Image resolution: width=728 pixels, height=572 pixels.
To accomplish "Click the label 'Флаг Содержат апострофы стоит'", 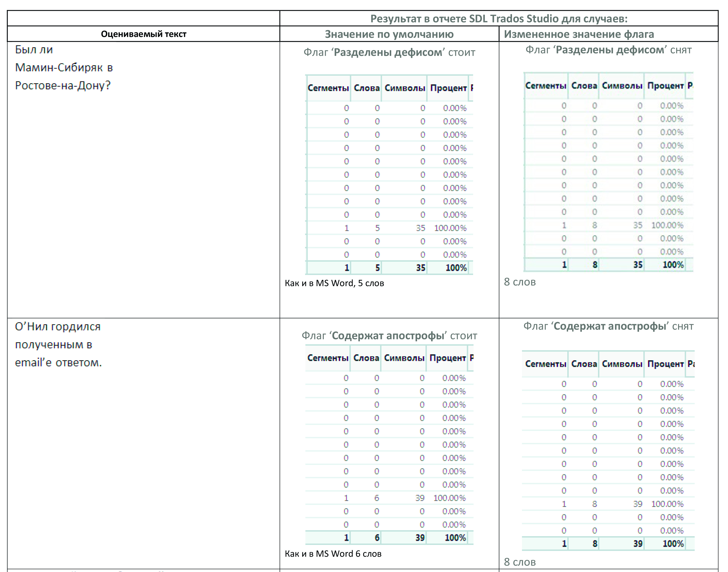I will pyautogui.click(x=389, y=336).
